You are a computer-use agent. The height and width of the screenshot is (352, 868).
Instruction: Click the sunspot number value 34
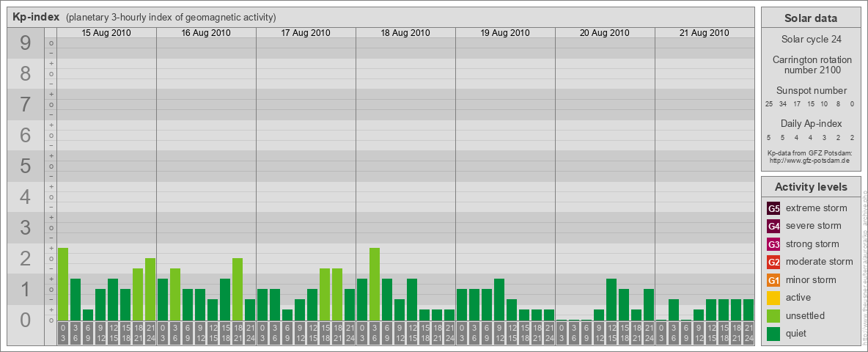click(x=783, y=104)
